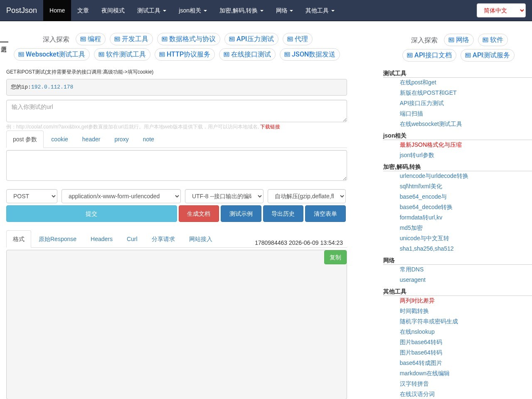Click the icon in the 编程 tag
Viewport: 532px width, 399px height.
click(83, 39)
